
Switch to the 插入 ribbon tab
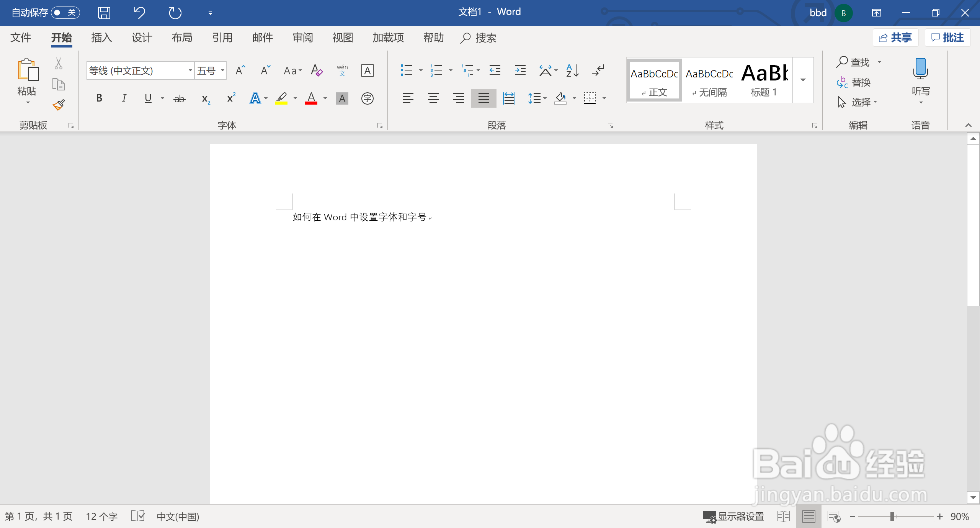[x=101, y=38]
